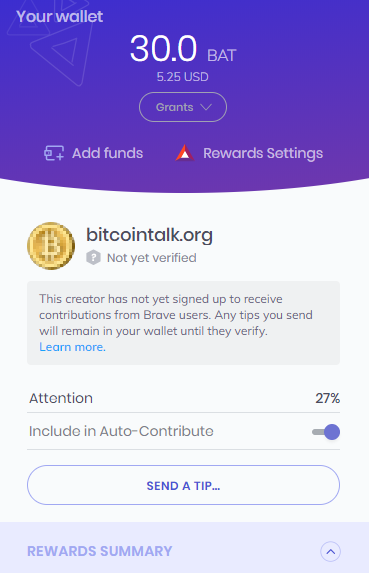
Task: Click the Add funds label
Action: (x=107, y=153)
